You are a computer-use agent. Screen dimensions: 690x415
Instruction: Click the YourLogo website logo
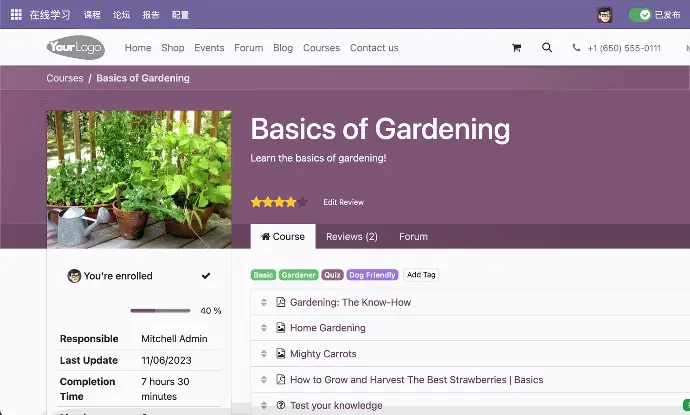point(75,48)
